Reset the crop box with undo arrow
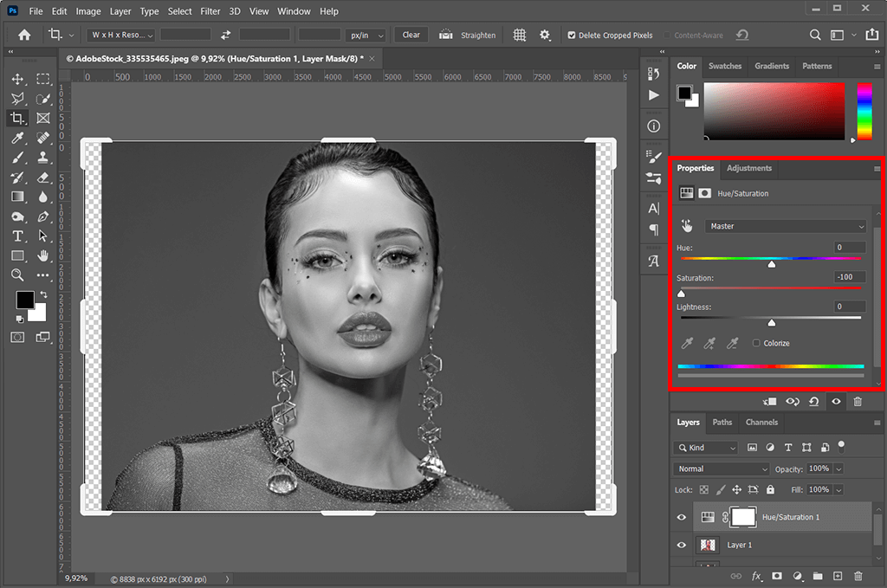887x588 pixels. (x=742, y=35)
